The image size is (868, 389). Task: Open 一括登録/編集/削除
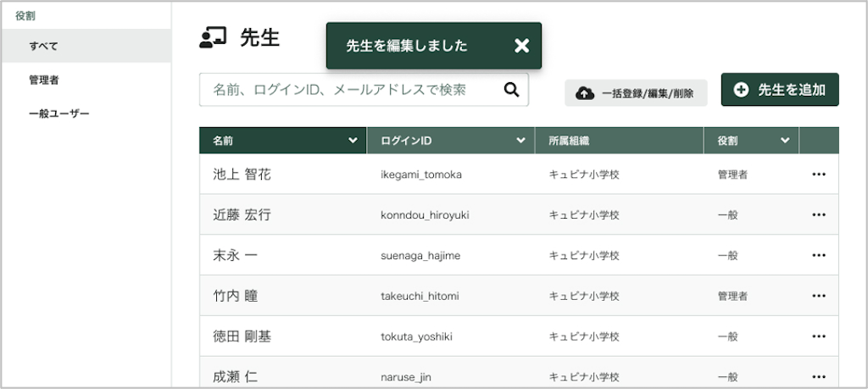pyautogui.click(x=636, y=93)
